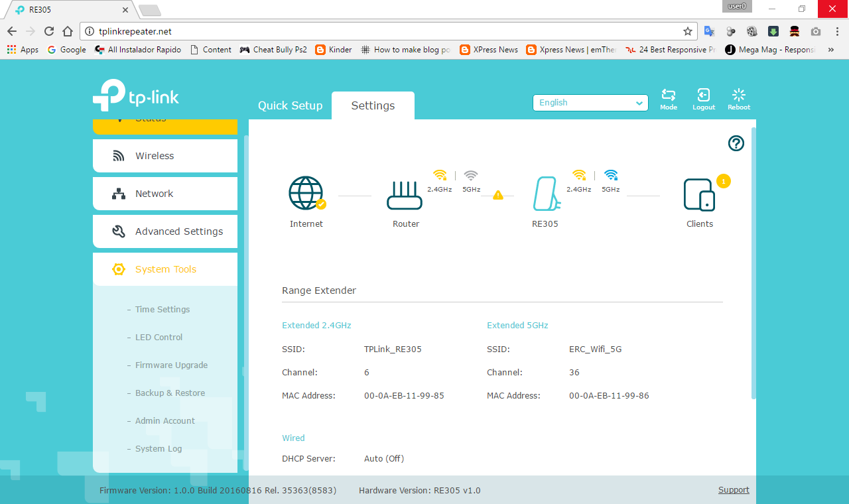Open the Status menu section
The width and height of the screenshot is (849, 504).
[x=165, y=126]
